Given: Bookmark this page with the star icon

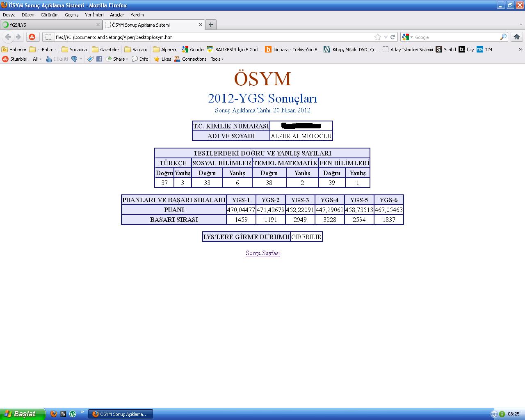Looking at the screenshot, I should 377,37.
